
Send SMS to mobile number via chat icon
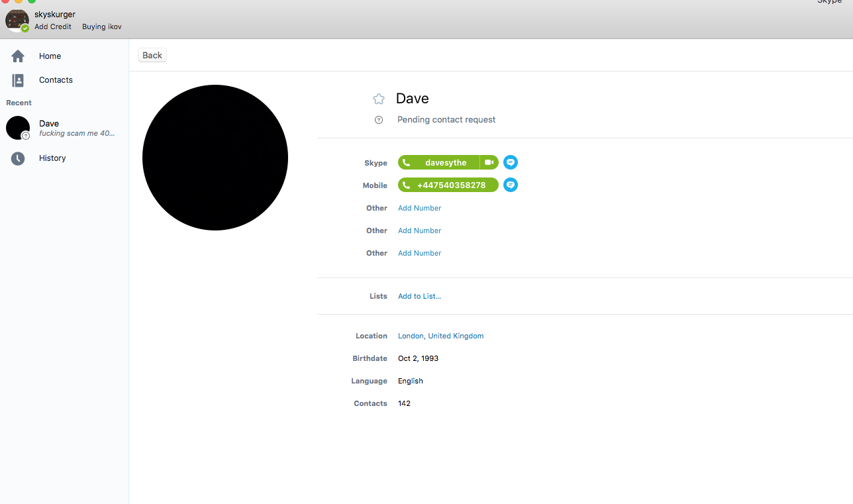511,185
